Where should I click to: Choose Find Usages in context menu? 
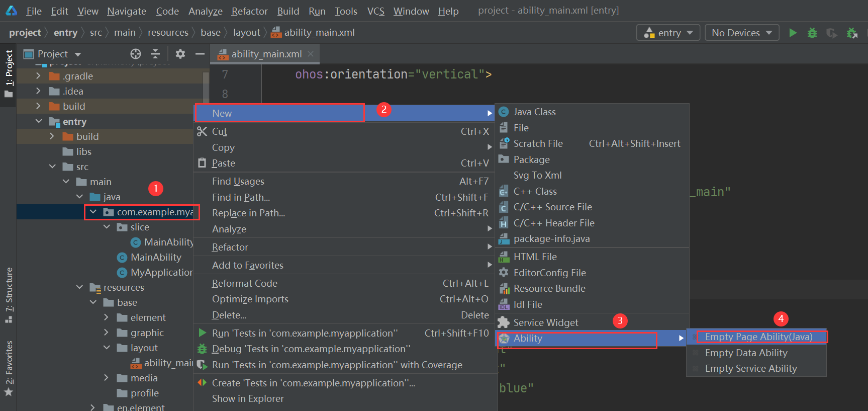tap(345, 181)
